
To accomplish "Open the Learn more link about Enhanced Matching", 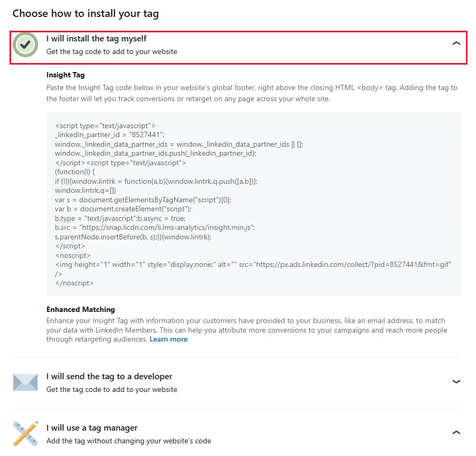I will (x=168, y=339).
